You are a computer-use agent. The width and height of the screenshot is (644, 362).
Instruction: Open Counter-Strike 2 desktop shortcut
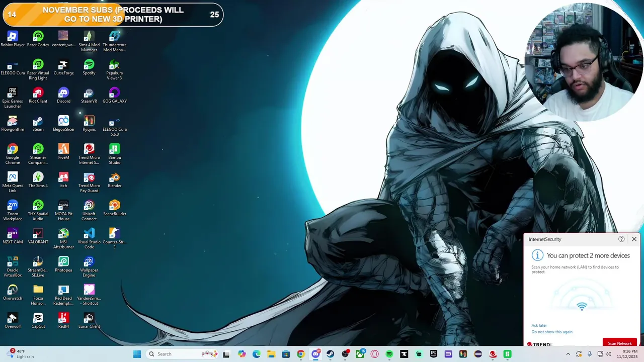tap(114, 238)
